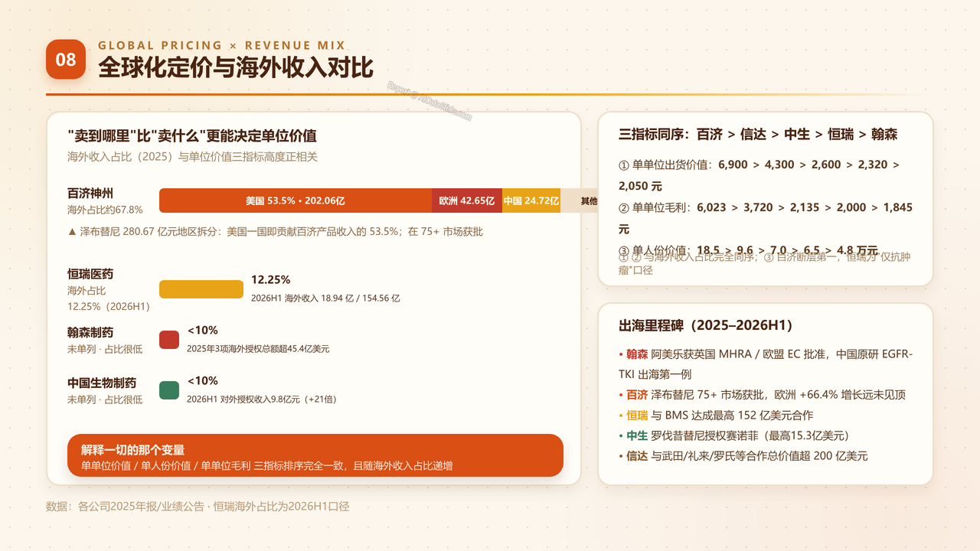Select 2026H1 海外收入 18.94 亿 / 154.56 亿
The image size is (980, 551).
coord(325,298)
